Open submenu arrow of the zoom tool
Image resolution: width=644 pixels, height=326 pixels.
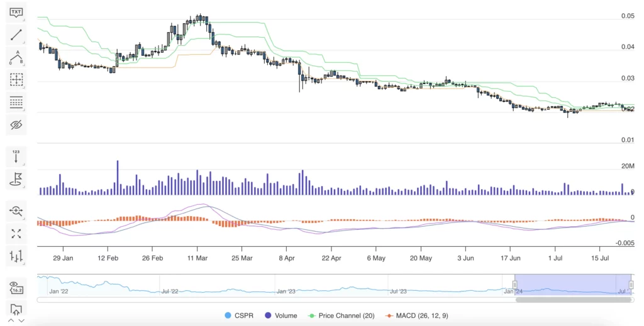click(24, 218)
